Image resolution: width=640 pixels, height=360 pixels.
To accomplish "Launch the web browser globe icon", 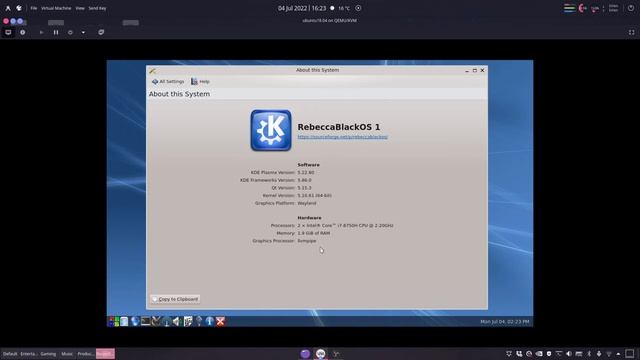I will point(135,321).
